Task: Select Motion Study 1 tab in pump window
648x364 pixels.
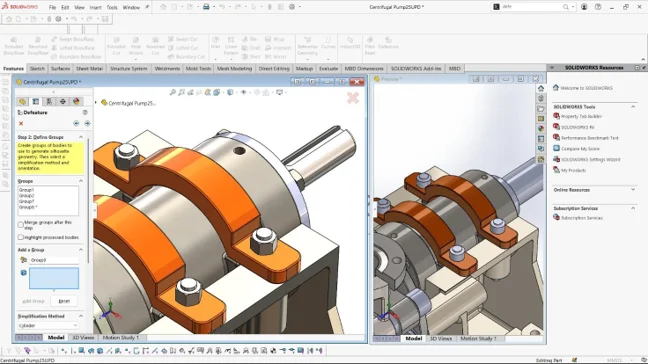Action: pos(121,338)
